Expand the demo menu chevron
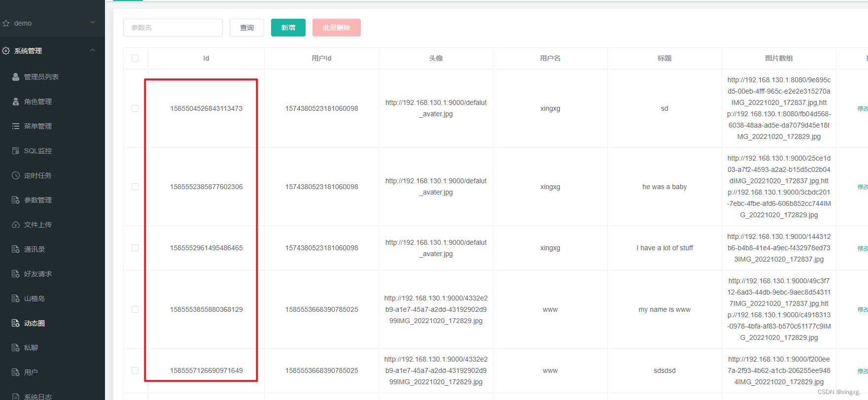Image resolution: width=868 pixels, height=400 pixels. [93, 23]
